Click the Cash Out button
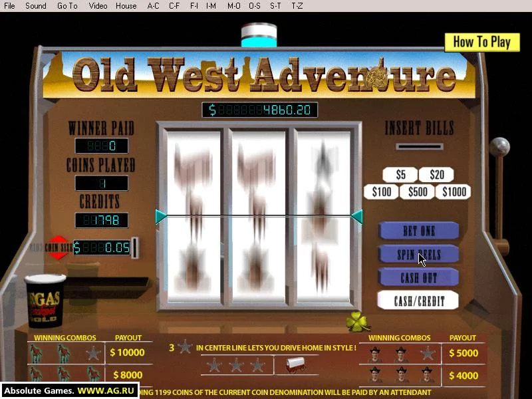Image resolution: width=532 pixels, height=399 pixels. click(419, 277)
